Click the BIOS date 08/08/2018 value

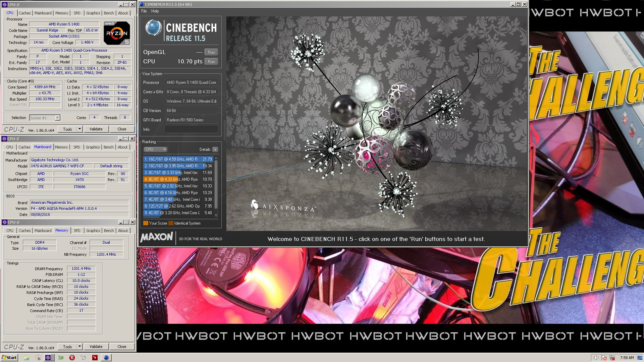point(79,215)
